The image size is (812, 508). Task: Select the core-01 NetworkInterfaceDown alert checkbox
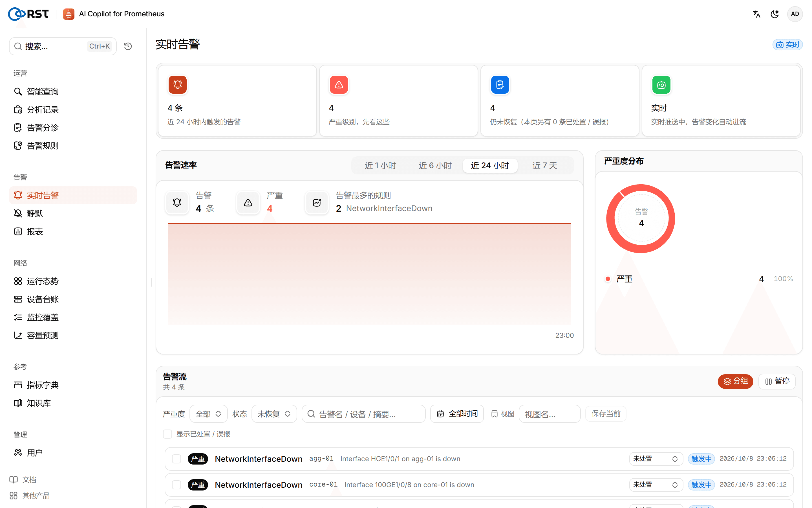(176, 485)
